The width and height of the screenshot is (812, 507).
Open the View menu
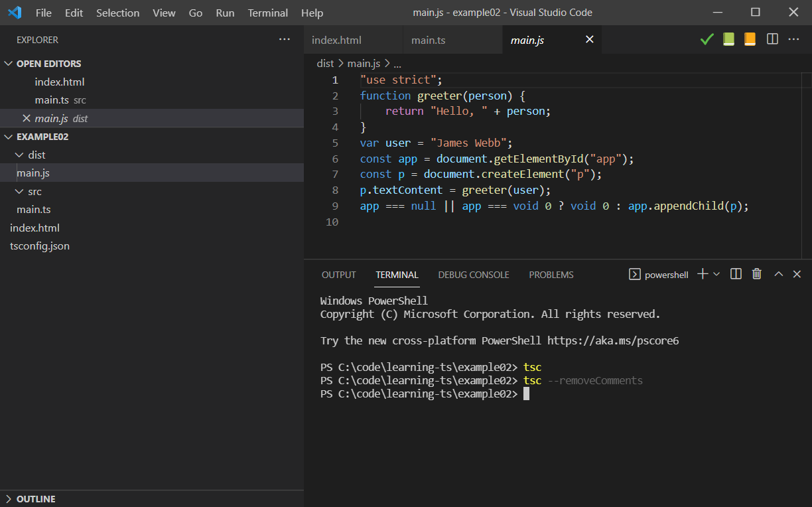[164, 13]
